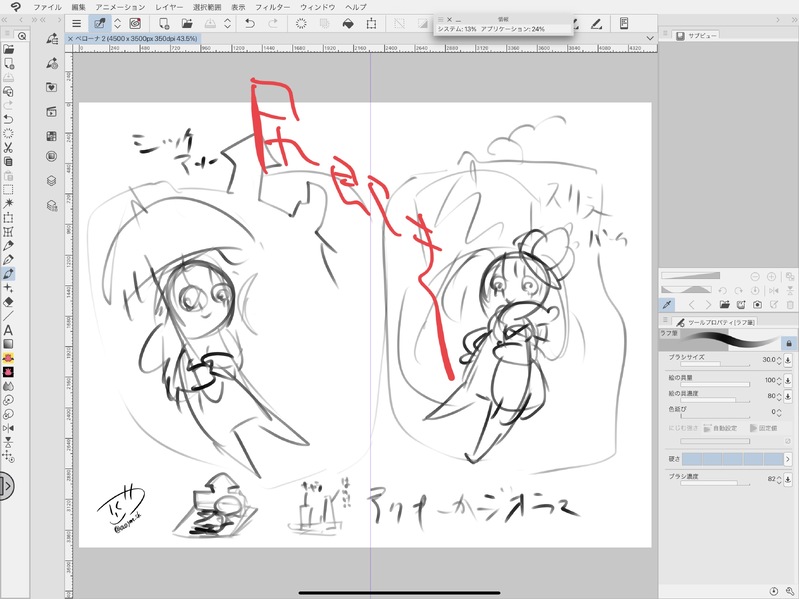The width and height of the screenshot is (799, 599).
Task: Open the tool property palette menu icon
Action: tap(665, 320)
